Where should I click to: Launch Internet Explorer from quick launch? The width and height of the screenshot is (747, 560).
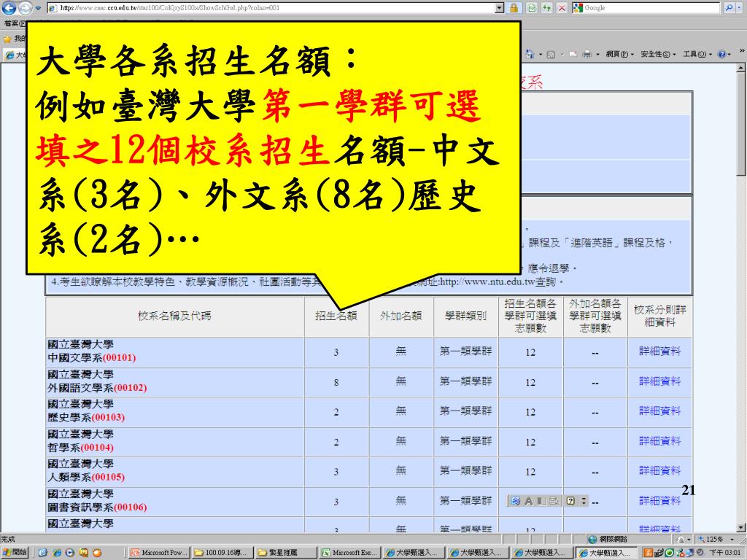pos(57,553)
